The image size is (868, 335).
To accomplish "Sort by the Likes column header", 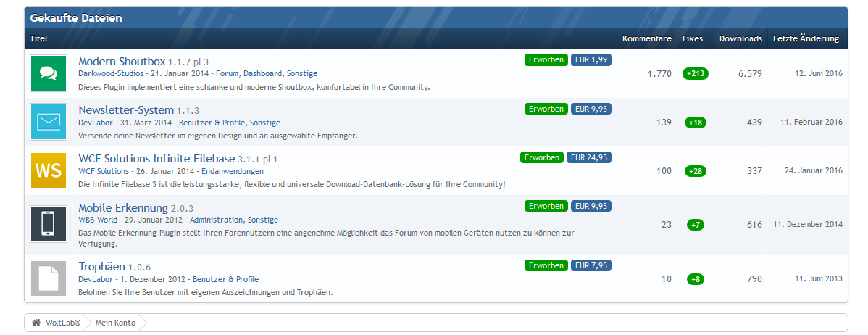I will tap(692, 38).
